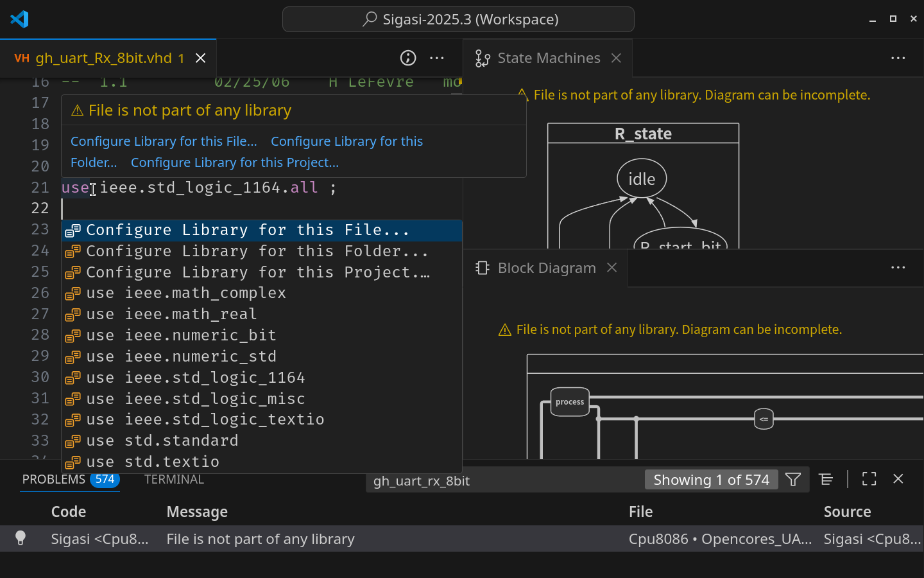This screenshot has height=578, width=924.
Task: Click the idle state node in diagram
Action: point(642,179)
